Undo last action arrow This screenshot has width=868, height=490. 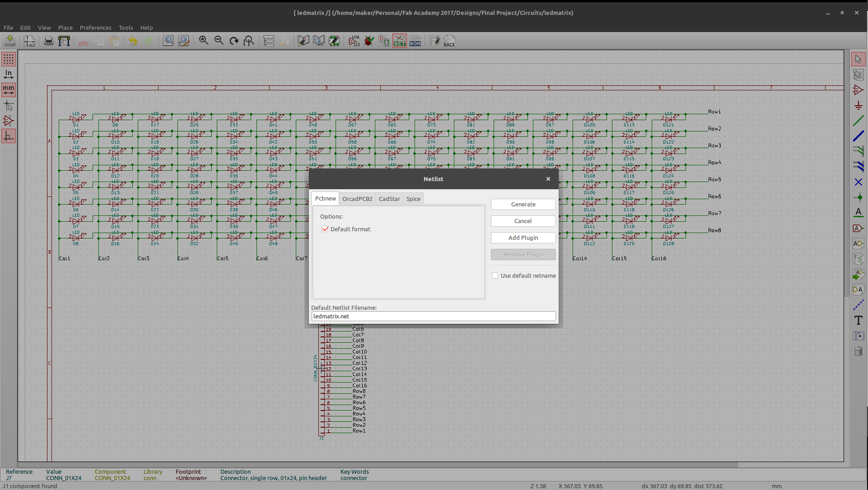tap(133, 41)
